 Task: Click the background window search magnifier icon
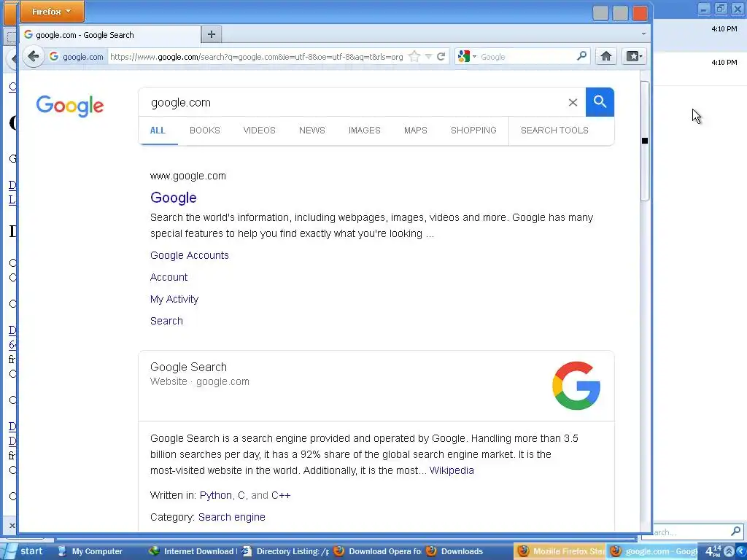coord(736,531)
